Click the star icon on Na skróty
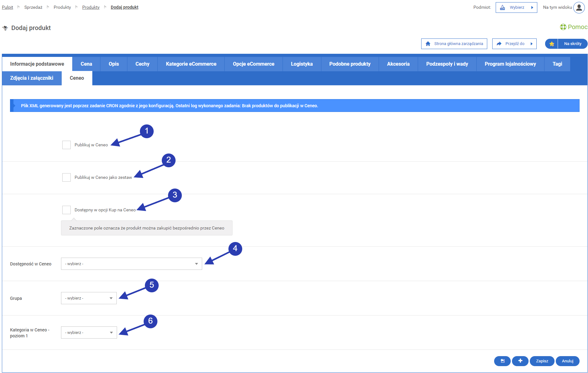The image size is (588, 373). [x=551, y=44]
